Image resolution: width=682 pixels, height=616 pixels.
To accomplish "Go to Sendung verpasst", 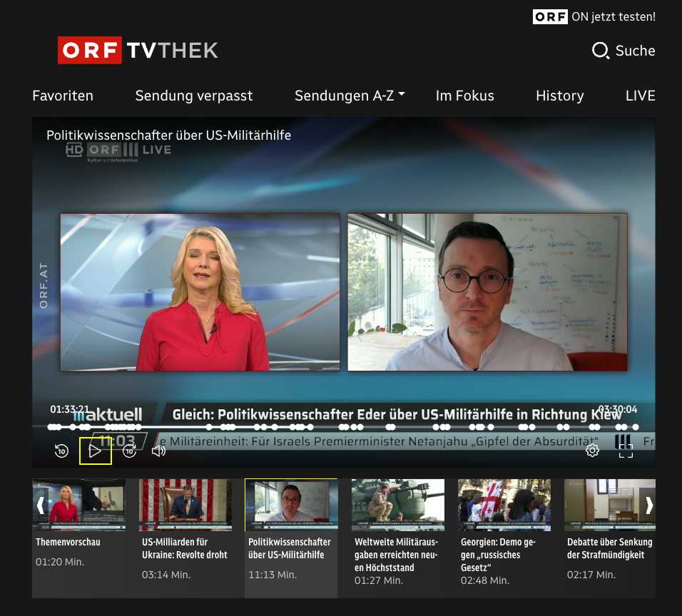I will (x=194, y=96).
